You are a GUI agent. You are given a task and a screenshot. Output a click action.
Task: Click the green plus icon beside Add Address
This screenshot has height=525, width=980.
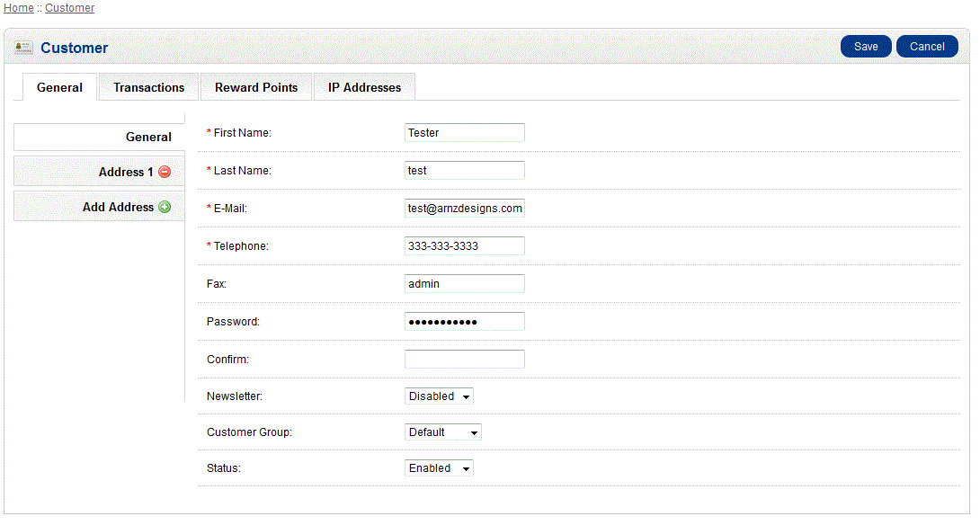pos(165,207)
